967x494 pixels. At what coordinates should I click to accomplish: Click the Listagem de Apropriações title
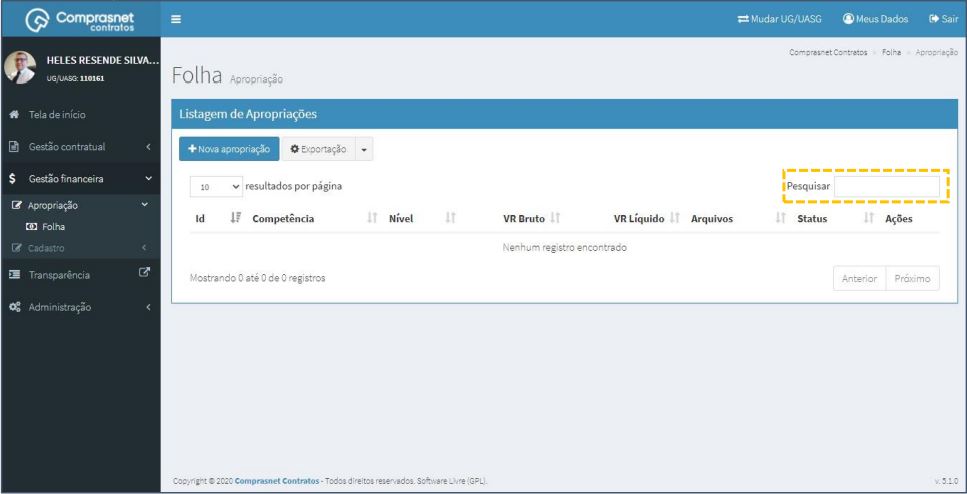point(248,114)
